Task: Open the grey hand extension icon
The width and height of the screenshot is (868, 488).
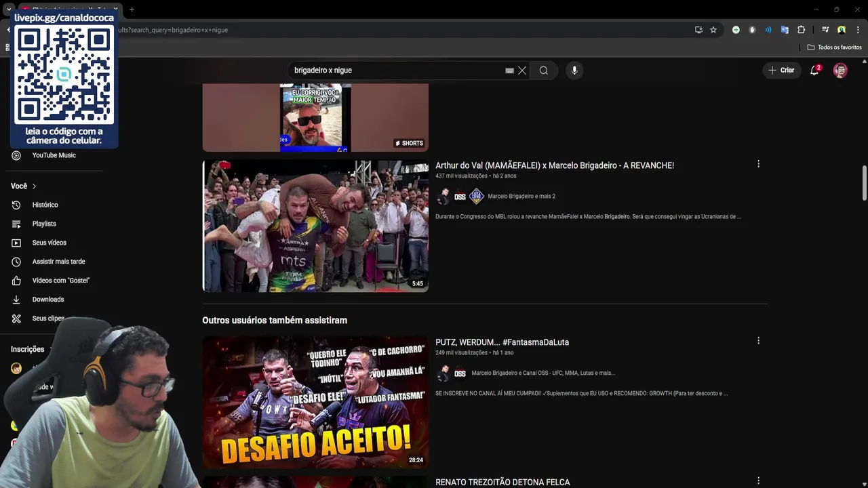Action: tap(752, 30)
